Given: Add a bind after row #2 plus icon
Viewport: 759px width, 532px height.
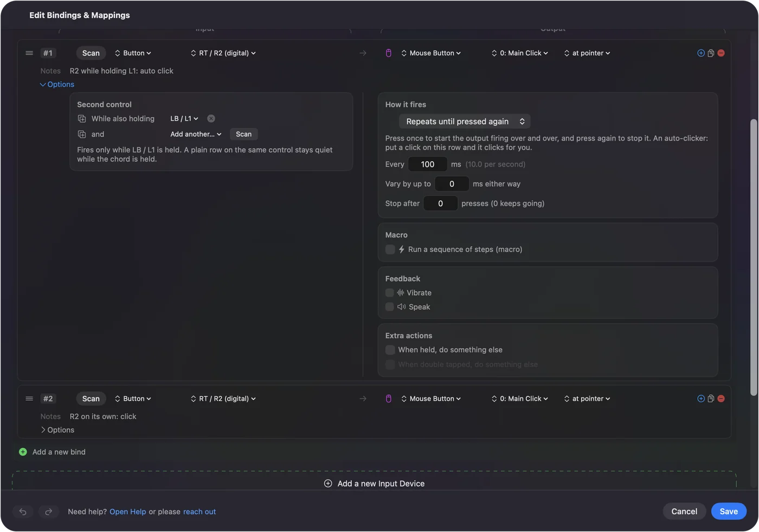Looking at the screenshot, I should pyautogui.click(x=701, y=399).
